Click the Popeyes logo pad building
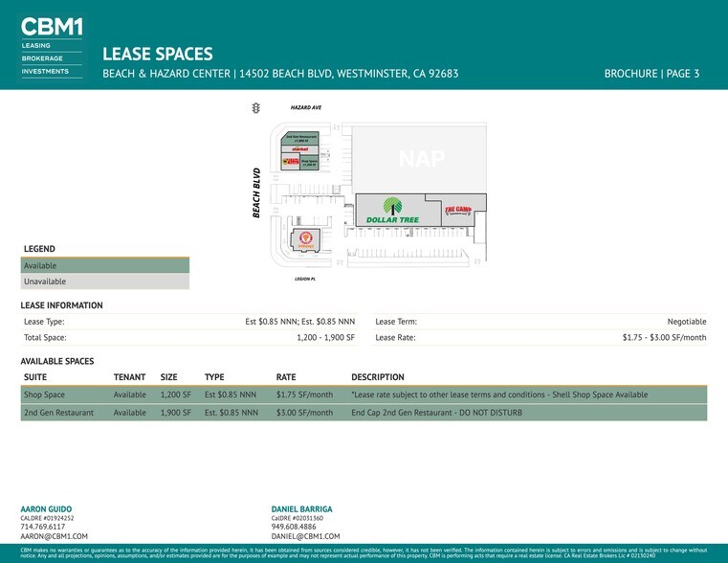This screenshot has height=563, width=728. coord(305,240)
